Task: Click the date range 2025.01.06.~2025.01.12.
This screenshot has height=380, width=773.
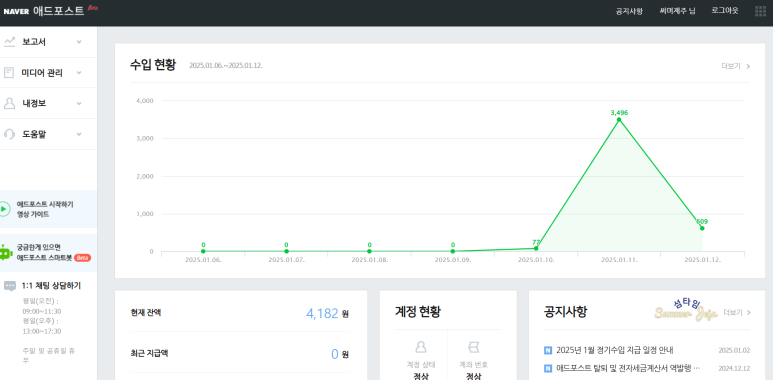Action: tap(226, 66)
